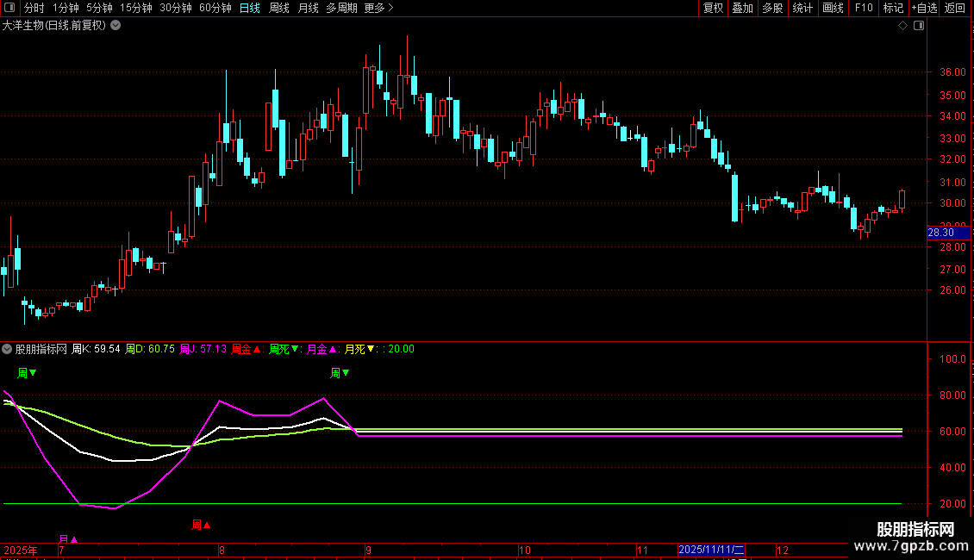Expand the 股朋指标网 indicator dropdown
974x560 pixels.
coord(8,349)
